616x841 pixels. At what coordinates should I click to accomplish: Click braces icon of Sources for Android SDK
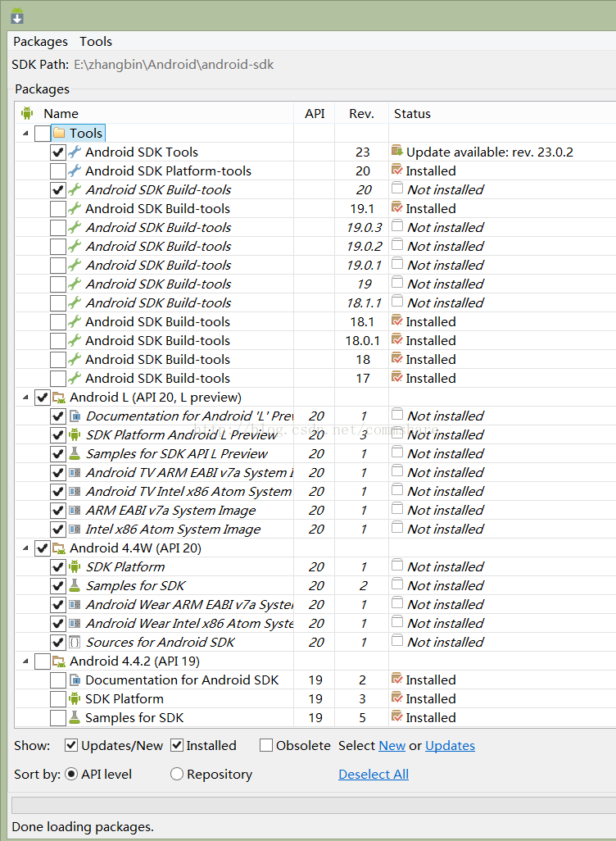75,642
